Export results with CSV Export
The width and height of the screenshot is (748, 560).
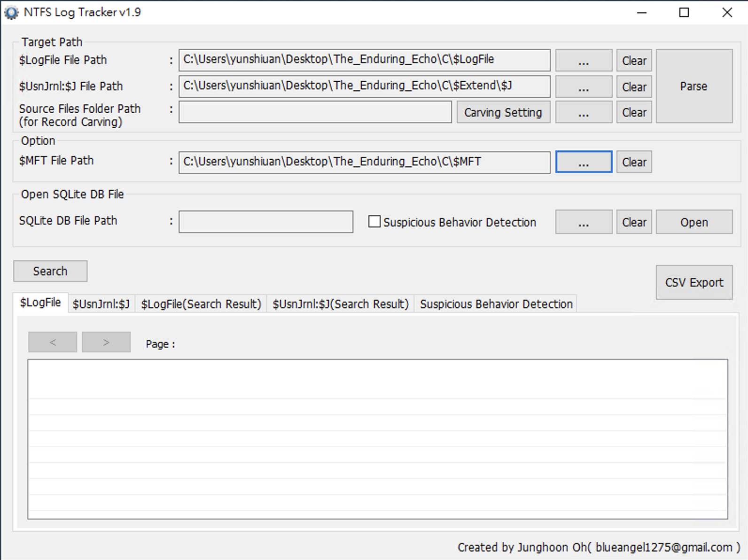694,282
